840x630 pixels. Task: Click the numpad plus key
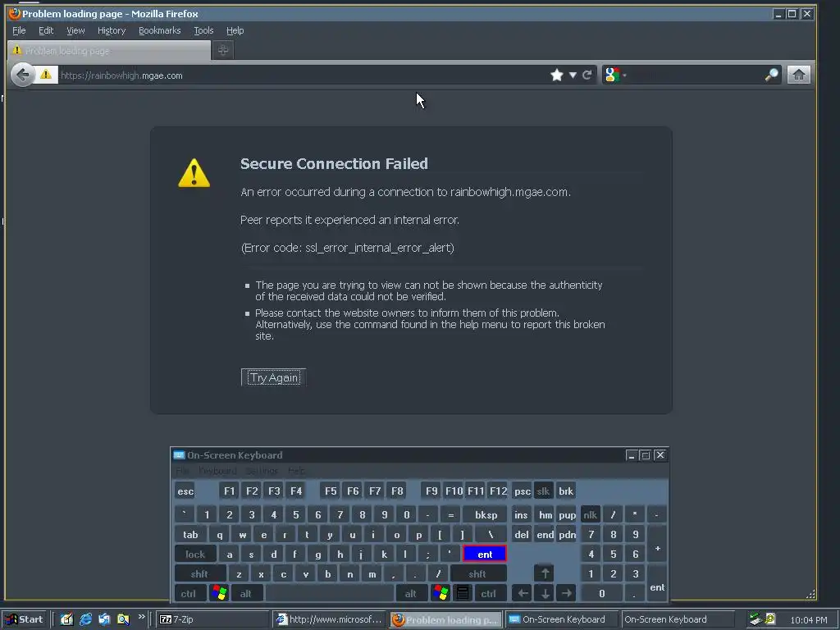[657, 545]
